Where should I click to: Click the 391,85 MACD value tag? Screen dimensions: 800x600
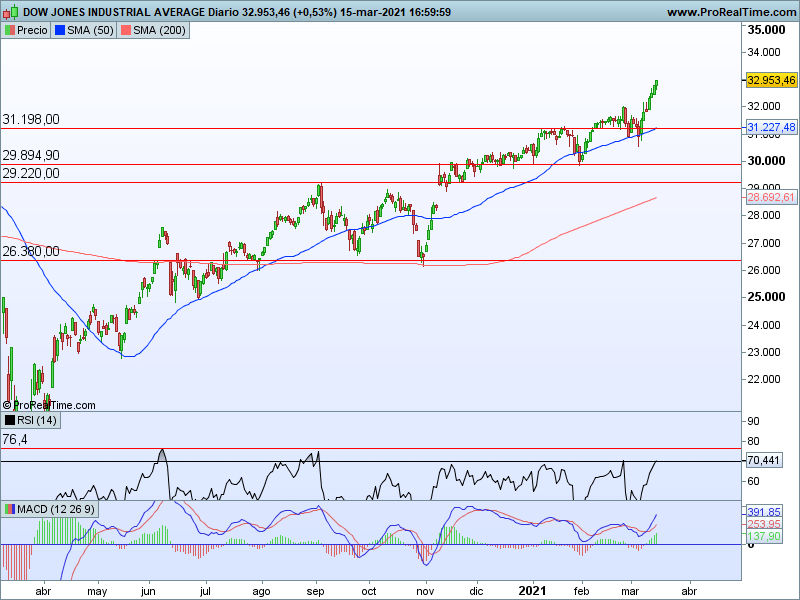point(764,512)
